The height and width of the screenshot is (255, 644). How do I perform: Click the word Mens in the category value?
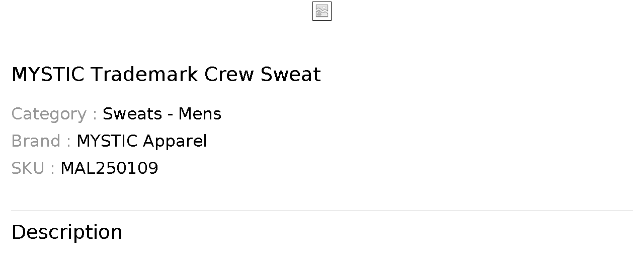coord(200,114)
